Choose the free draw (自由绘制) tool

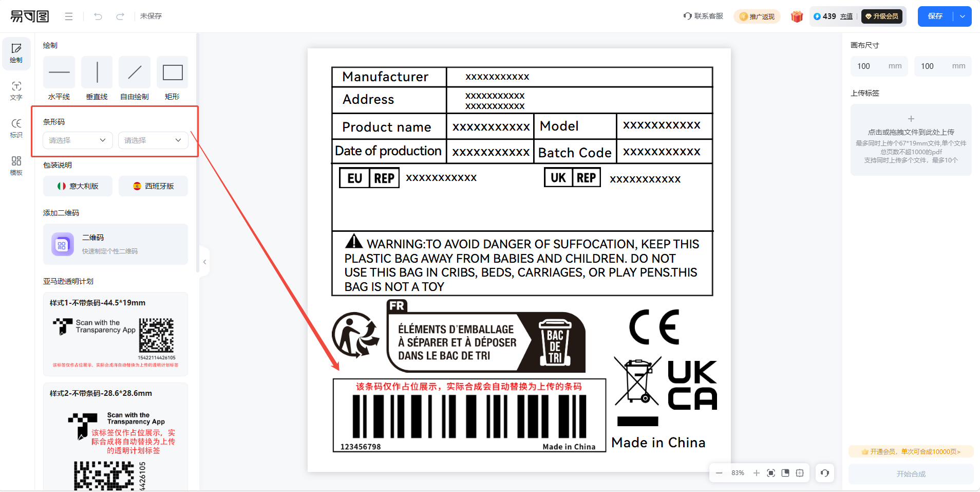135,72
